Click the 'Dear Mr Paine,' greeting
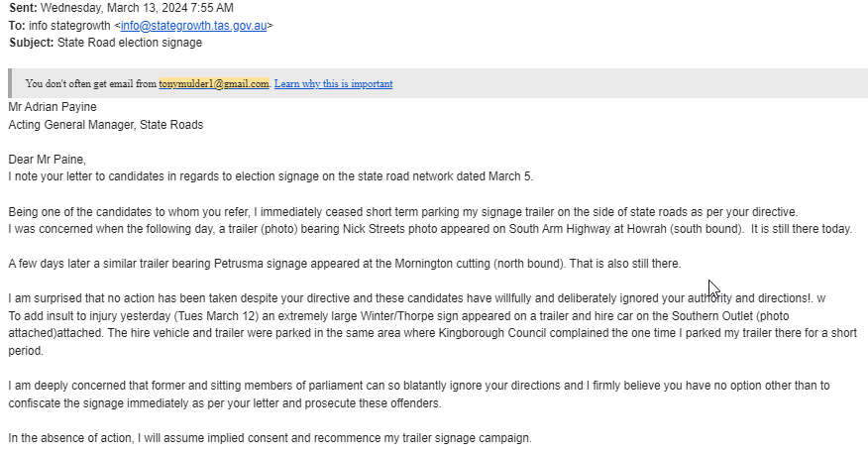Viewport: 868px width, 454px height. click(x=47, y=160)
